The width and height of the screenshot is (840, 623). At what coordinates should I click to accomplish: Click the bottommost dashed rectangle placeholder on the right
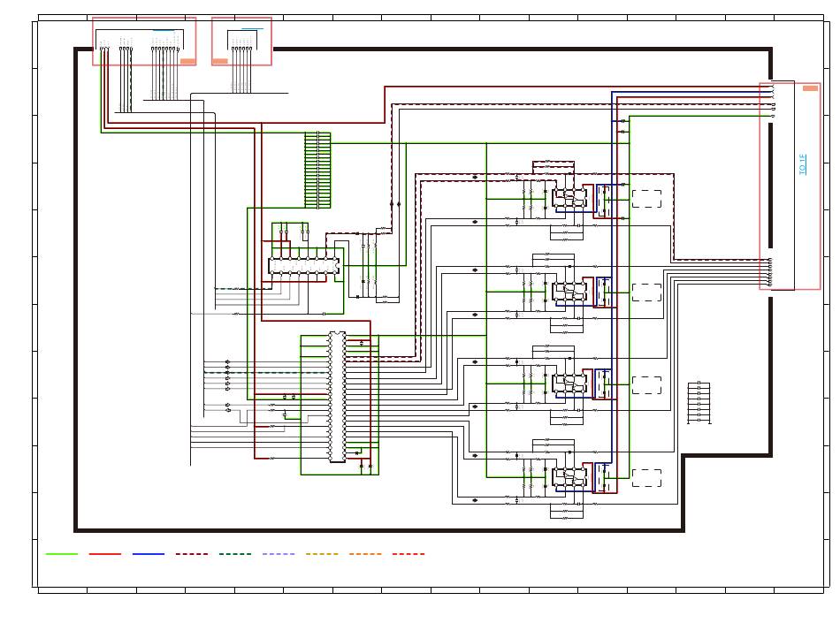(646, 478)
